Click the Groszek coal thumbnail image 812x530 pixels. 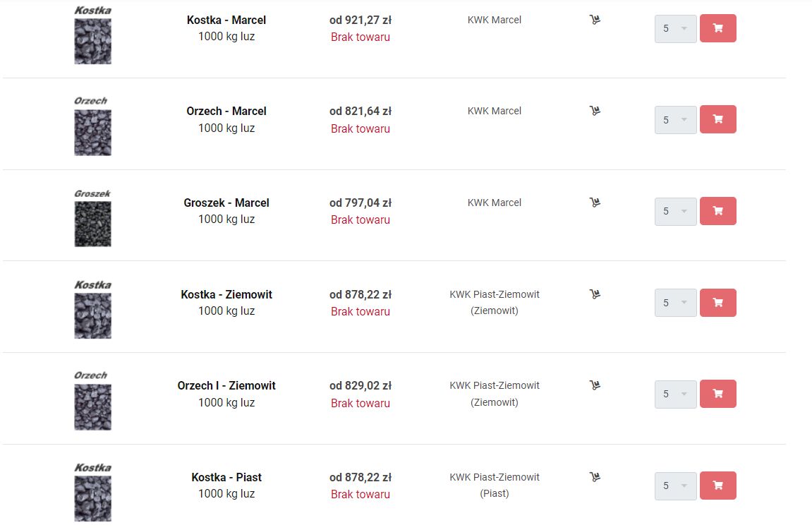(92, 218)
